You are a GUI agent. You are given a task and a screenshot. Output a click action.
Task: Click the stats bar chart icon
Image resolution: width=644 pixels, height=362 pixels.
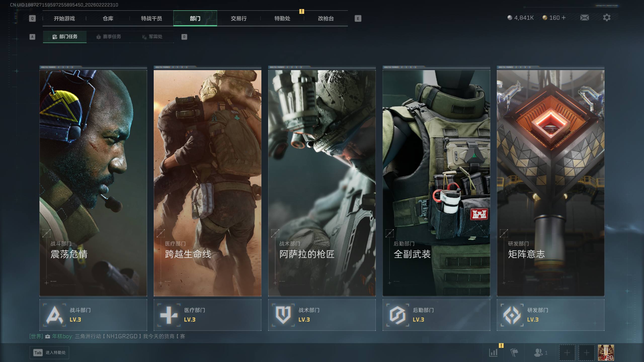pos(493,352)
